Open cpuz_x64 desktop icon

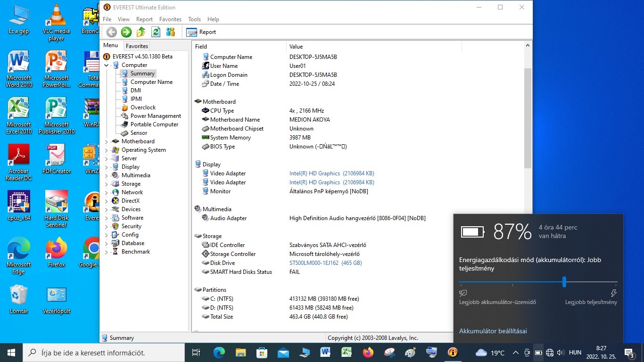(x=19, y=206)
